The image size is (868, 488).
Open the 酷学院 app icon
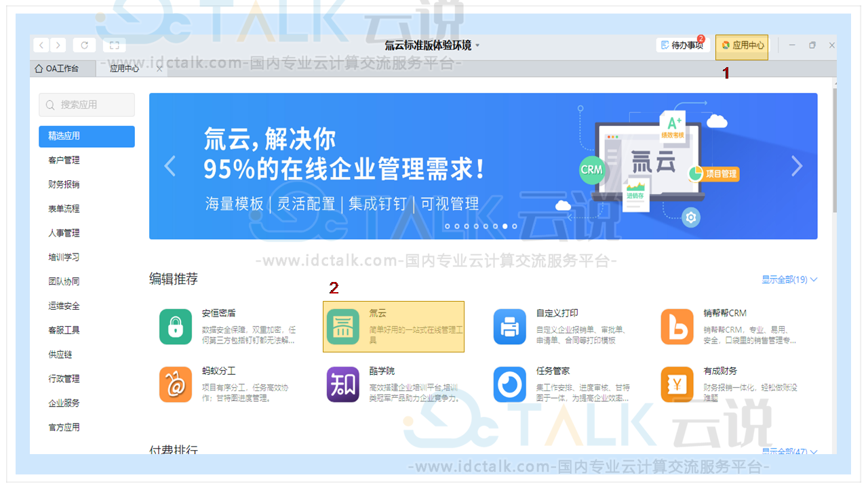coord(343,384)
